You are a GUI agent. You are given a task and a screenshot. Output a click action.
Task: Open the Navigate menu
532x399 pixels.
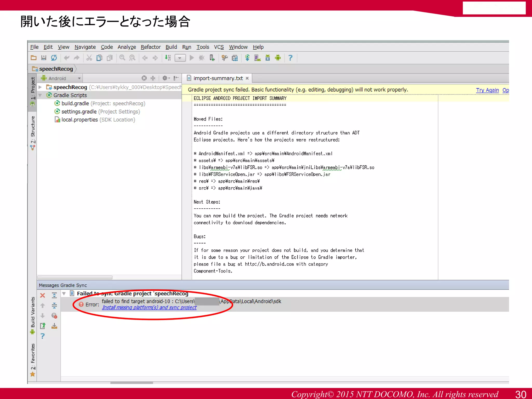(x=85, y=47)
